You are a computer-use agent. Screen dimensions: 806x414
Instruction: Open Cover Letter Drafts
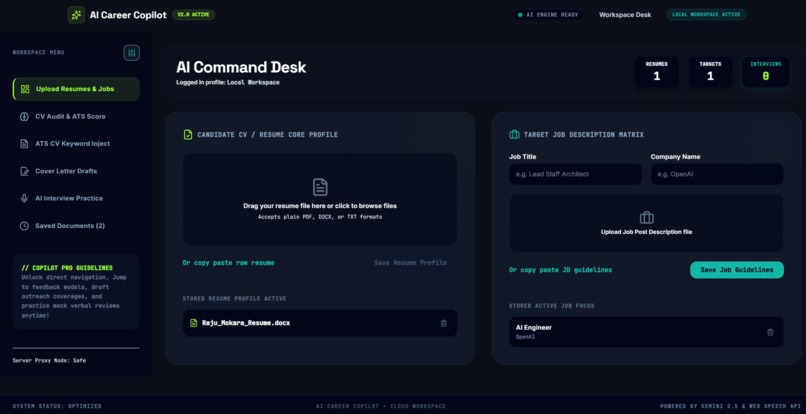(x=76, y=171)
